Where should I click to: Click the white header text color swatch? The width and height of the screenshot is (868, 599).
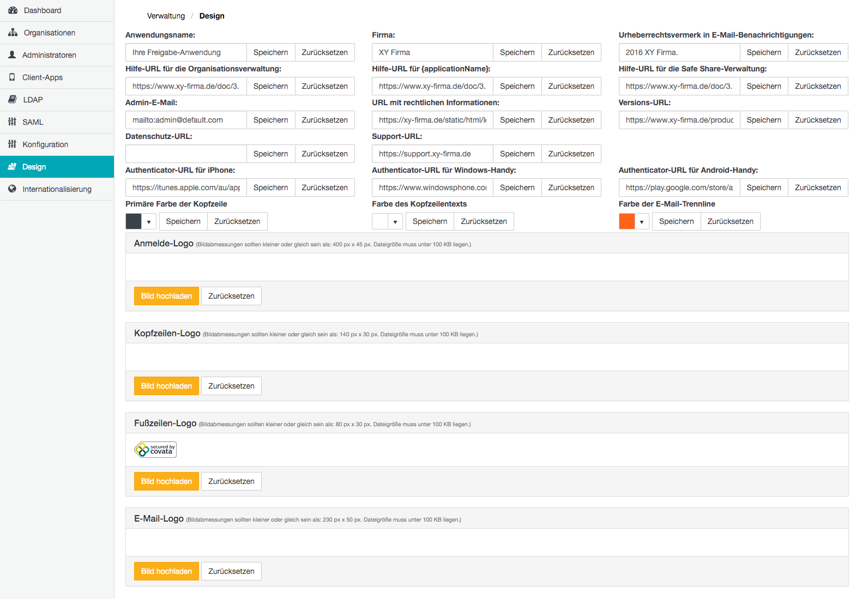(380, 221)
